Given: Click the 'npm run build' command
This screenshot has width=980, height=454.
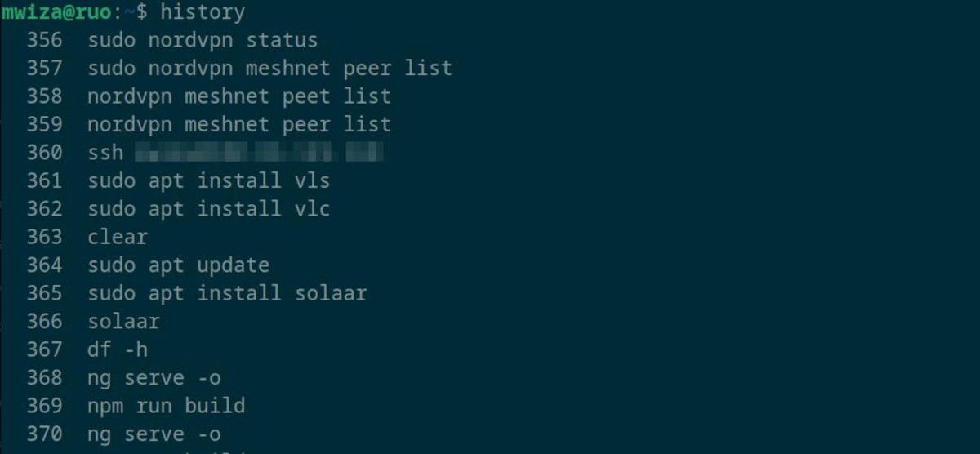Looking at the screenshot, I should coord(167,406).
